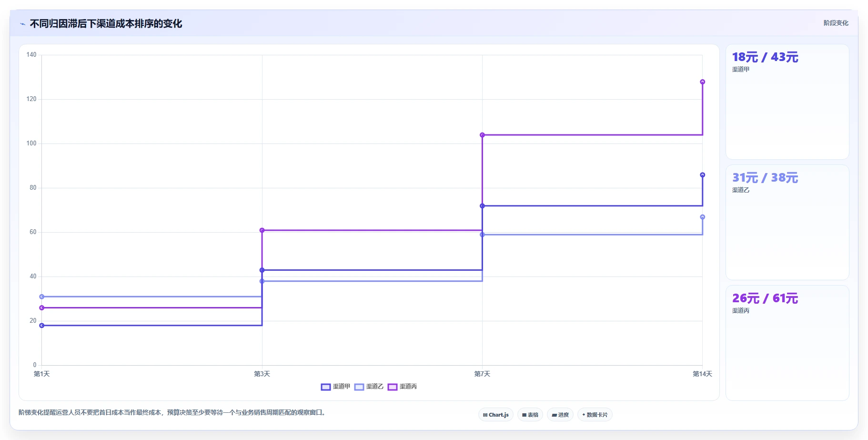Click the title 不同归因滞后下渠道成本排序的变化

[106, 24]
